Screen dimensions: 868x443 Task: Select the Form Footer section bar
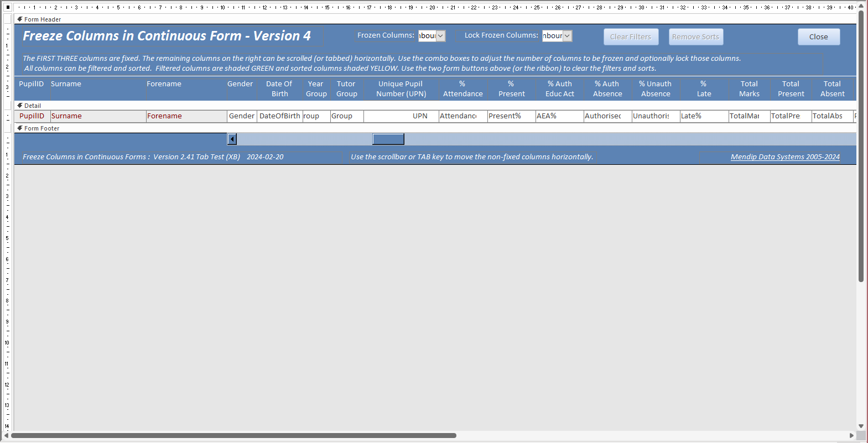435,128
